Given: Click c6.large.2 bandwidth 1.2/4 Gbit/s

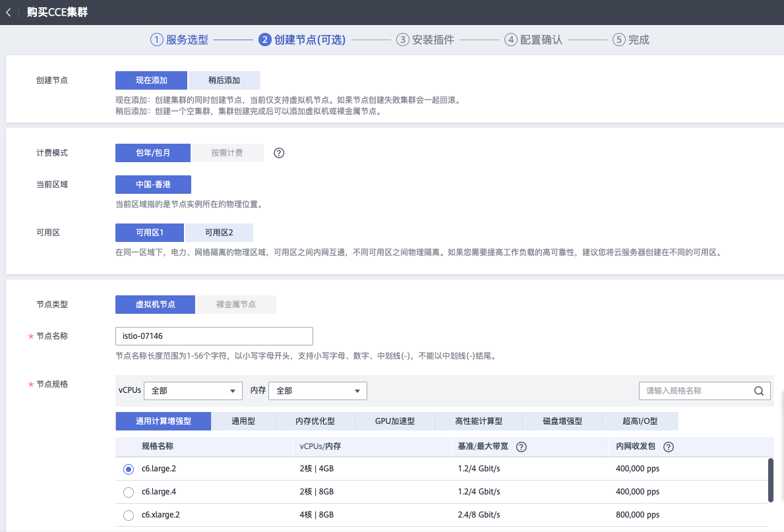Looking at the screenshot, I should pos(479,469).
